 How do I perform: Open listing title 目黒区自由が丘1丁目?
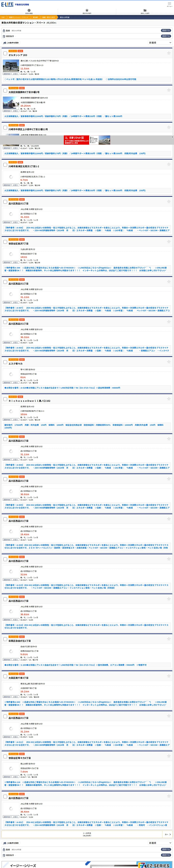[20, 641]
